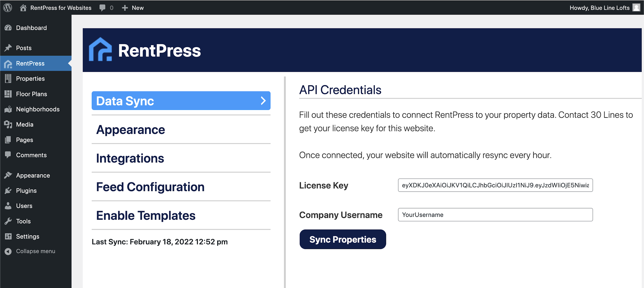Click the Dashboard gauge icon
644x288 pixels.
8,28
